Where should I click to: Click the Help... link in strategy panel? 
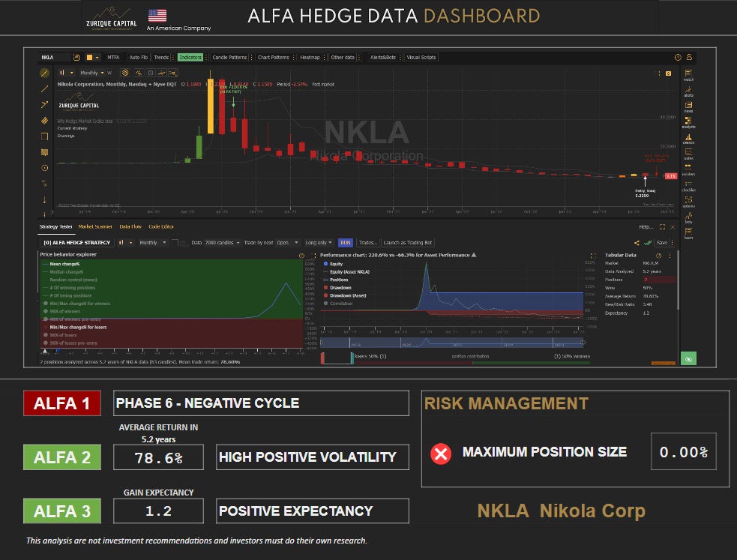646,227
